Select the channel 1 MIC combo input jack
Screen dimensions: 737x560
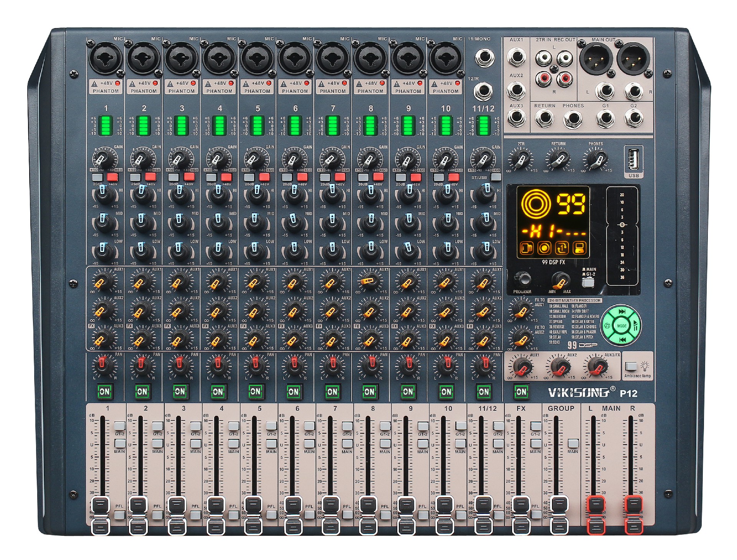(x=106, y=58)
